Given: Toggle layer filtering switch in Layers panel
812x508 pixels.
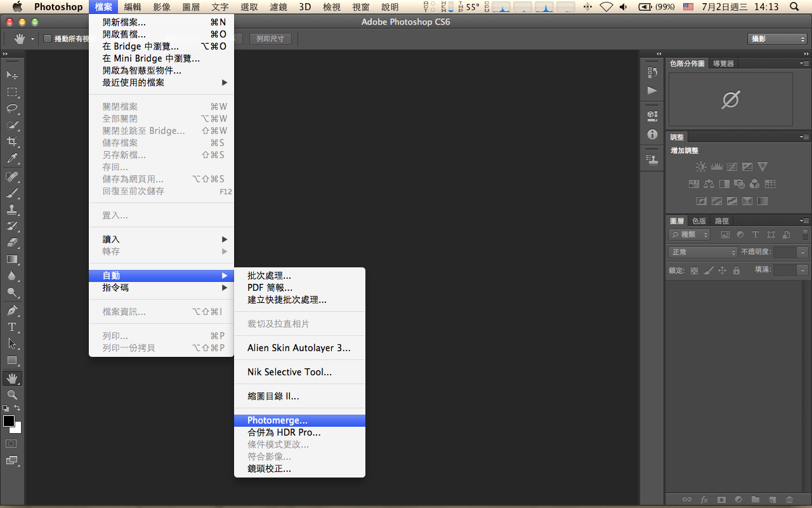Looking at the screenshot, I should point(805,234).
